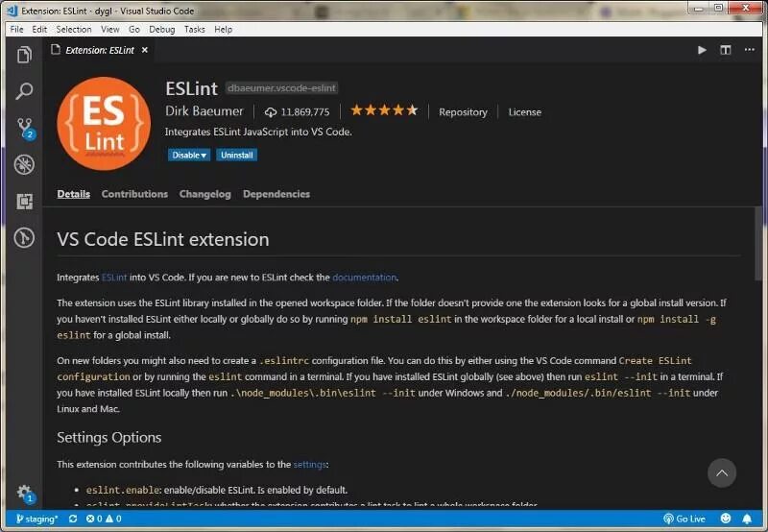
Task: Open the Search view in activity bar
Action: 24,90
